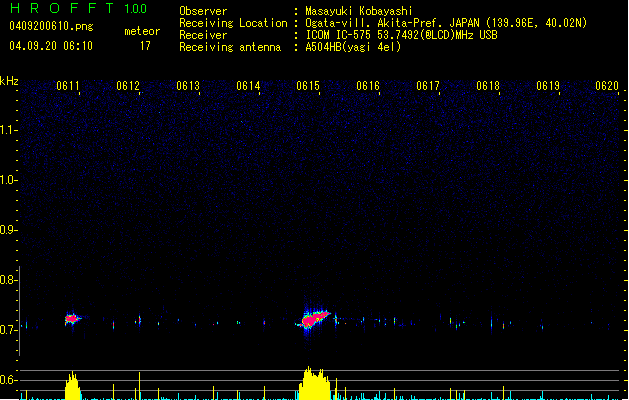Click the 0613 time marker
Screen dimensions: 629x400
[x=188, y=86]
